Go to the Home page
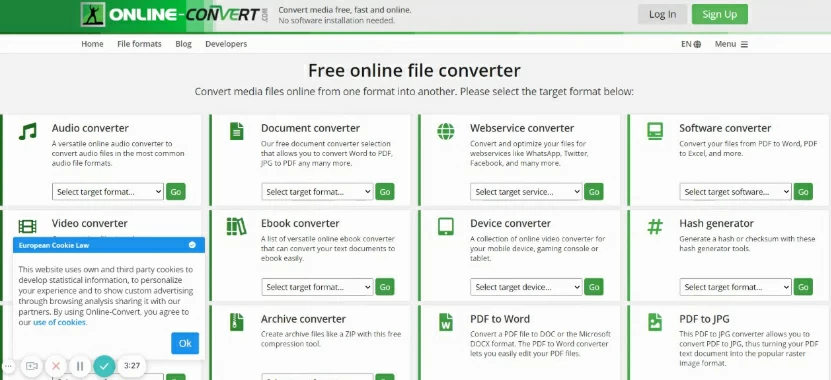 click(92, 44)
